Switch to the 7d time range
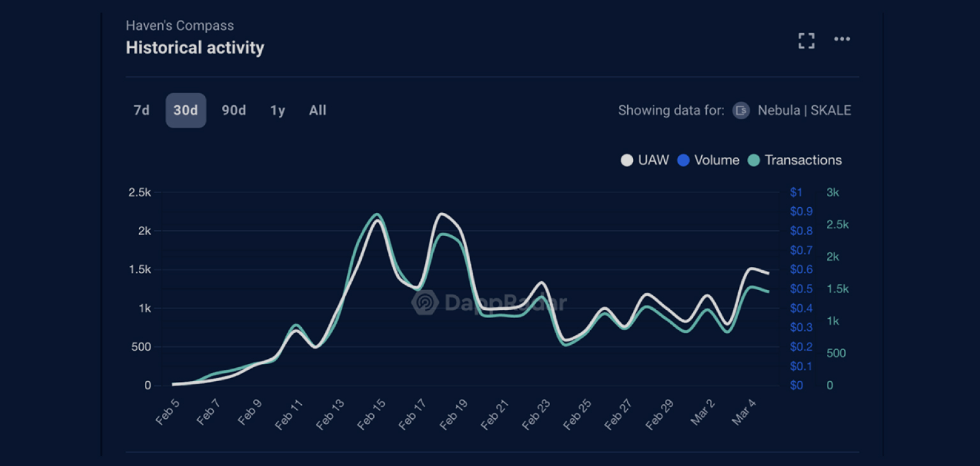 [142, 110]
